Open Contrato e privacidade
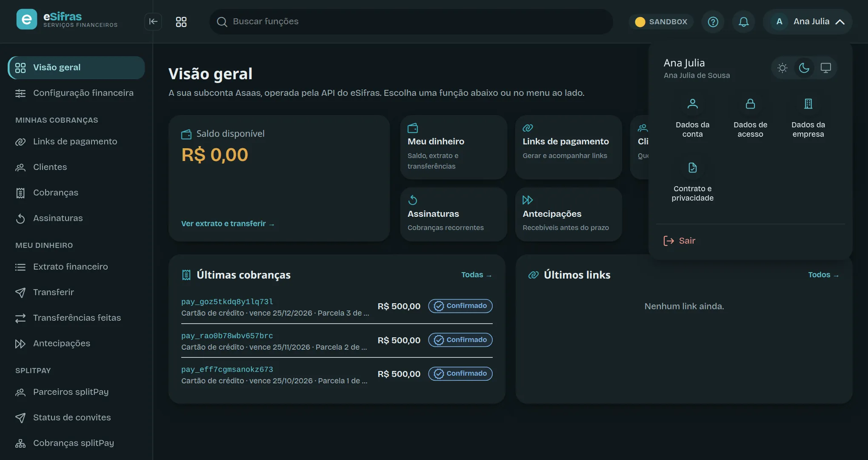 [692, 182]
